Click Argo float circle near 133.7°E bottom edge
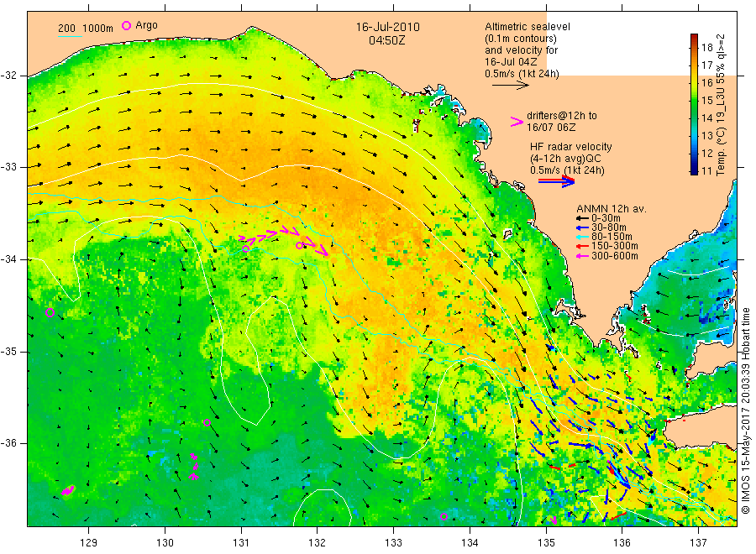Image resolution: width=756 pixels, height=554 pixels. click(444, 516)
